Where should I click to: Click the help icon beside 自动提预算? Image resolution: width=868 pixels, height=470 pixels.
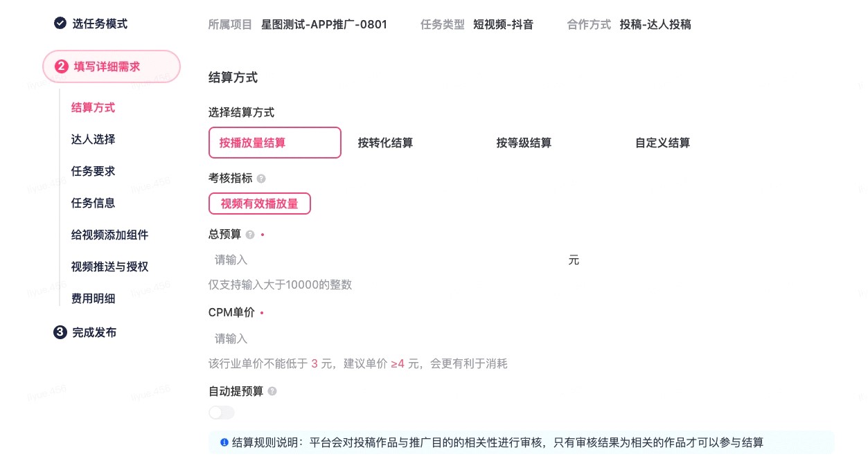pyautogui.click(x=272, y=391)
